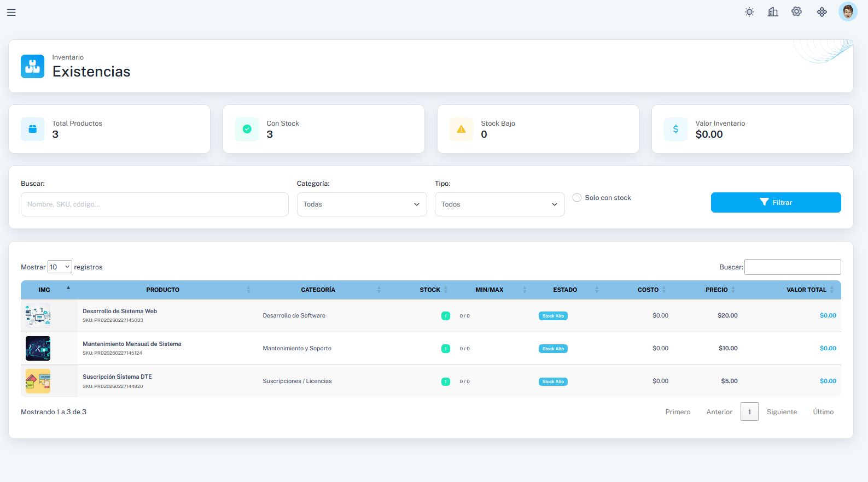Click the apps grid diamond icon

tap(822, 12)
